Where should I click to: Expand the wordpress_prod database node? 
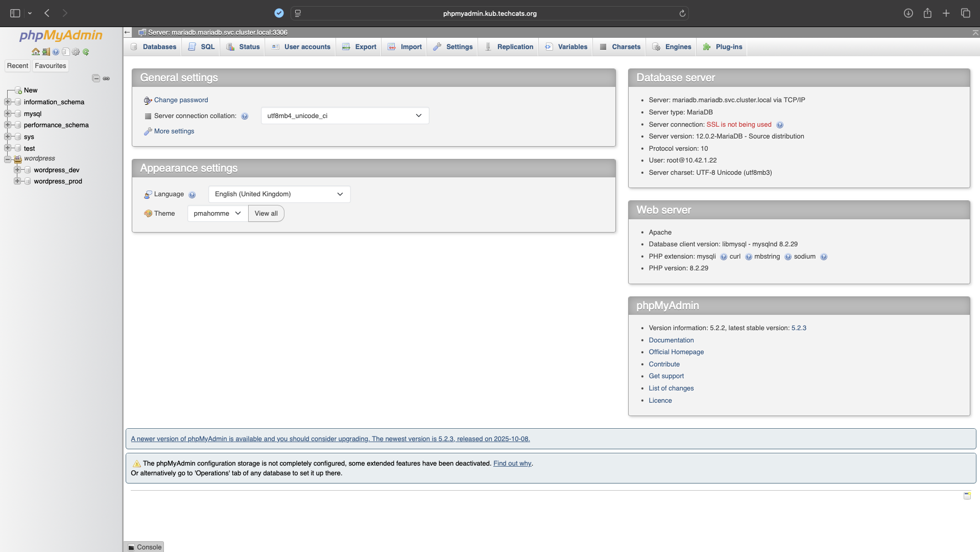[17, 181]
